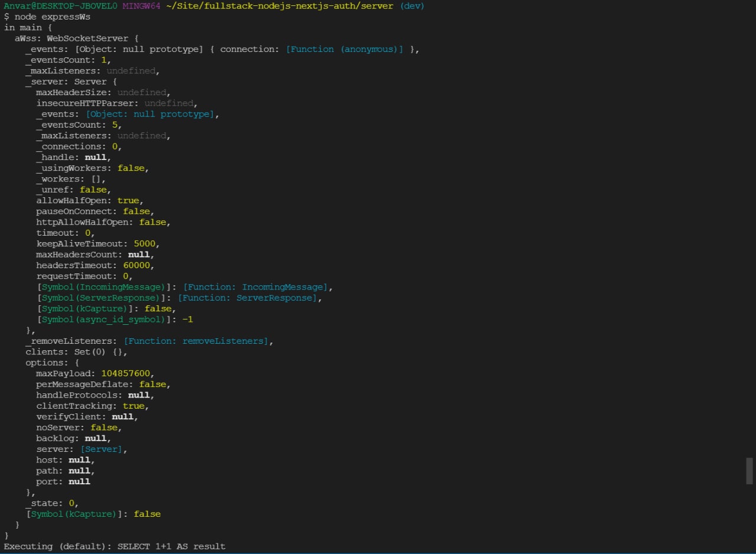
Task: Click '[Function: IncomingMessage]' value text
Action: click(256, 287)
